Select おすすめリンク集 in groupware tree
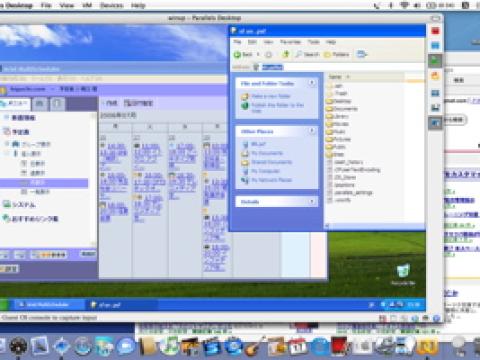480x360 pixels. (31, 219)
